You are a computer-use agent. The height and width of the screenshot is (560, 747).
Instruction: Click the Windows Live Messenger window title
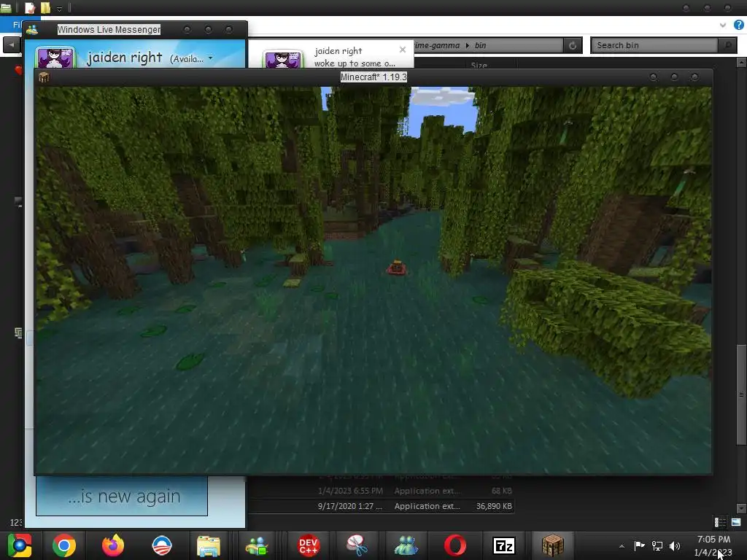pyautogui.click(x=109, y=29)
